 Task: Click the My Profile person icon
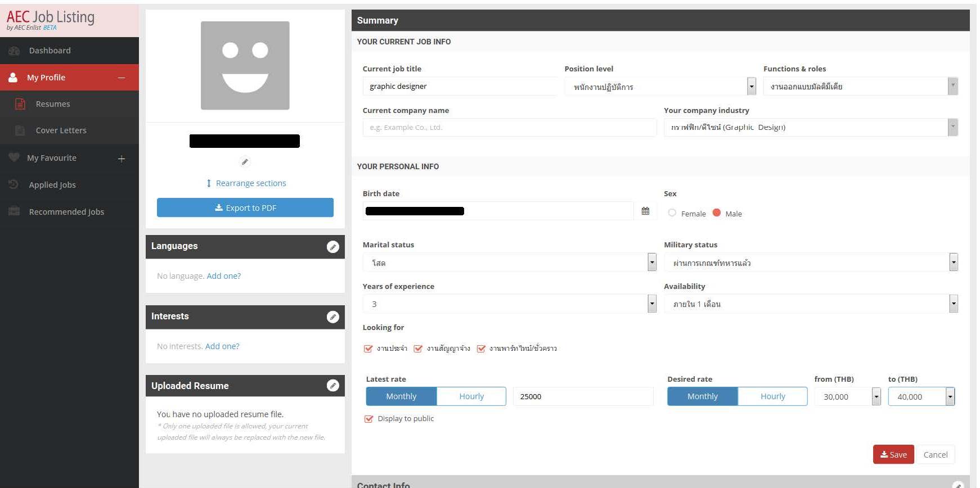pyautogui.click(x=13, y=78)
